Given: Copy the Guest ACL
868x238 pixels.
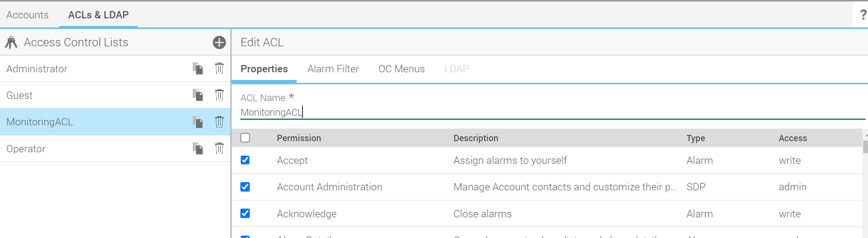Looking at the screenshot, I should coord(197,95).
